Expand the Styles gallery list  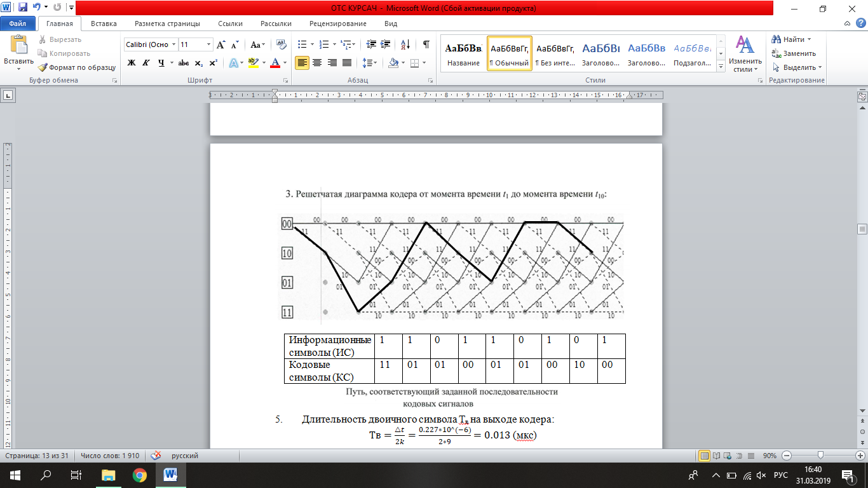[721, 66]
